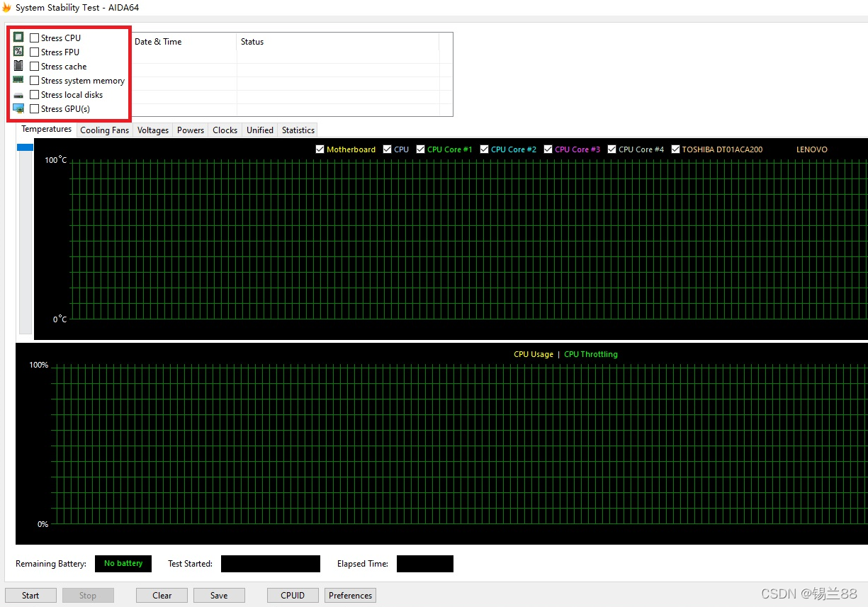This screenshot has width=868, height=607.
Task: Click the CPU Throttling legend label
Action: click(x=591, y=354)
